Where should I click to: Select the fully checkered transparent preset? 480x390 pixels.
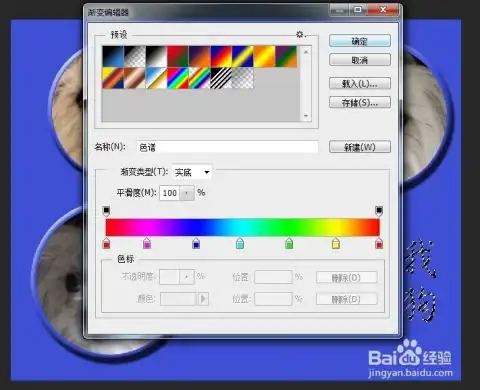243,78
